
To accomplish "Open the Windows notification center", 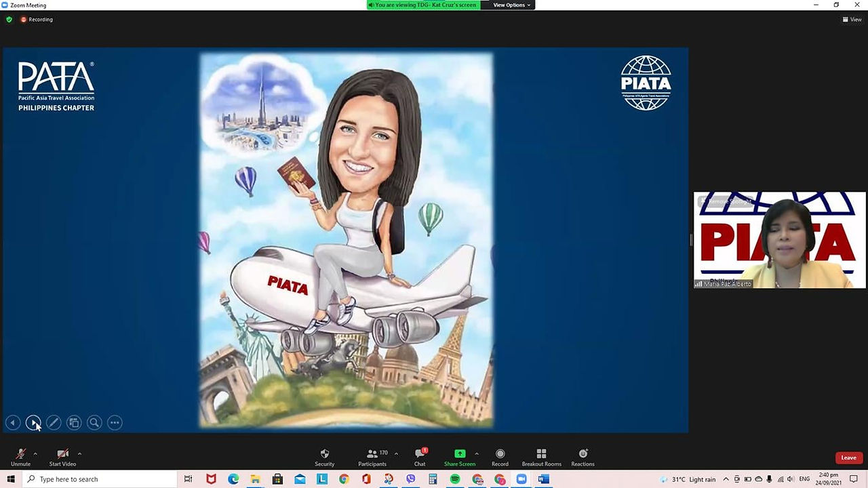I will (x=854, y=479).
